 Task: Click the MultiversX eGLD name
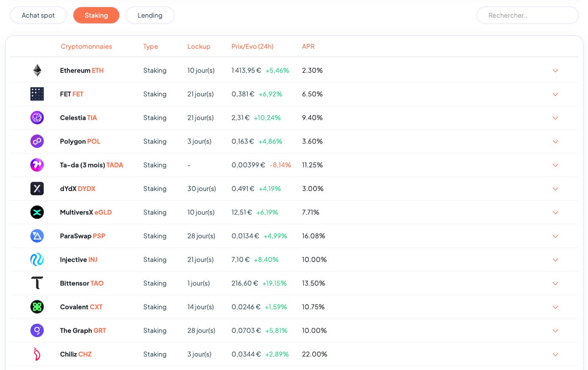coord(86,212)
